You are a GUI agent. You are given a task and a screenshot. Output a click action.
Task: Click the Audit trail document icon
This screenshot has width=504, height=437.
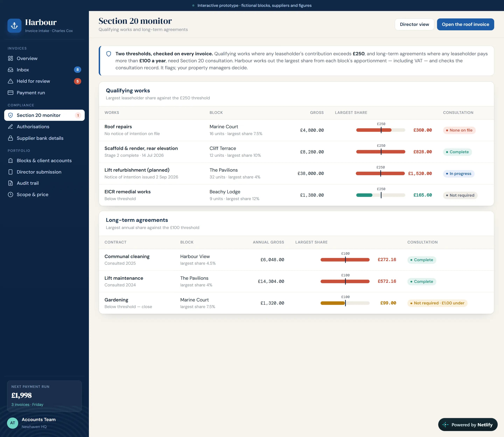click(10, 183)
